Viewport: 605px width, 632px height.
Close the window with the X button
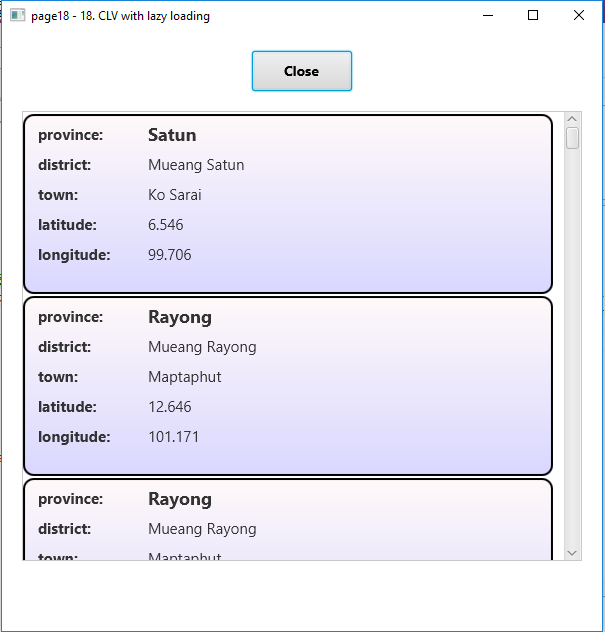[579, 15]
